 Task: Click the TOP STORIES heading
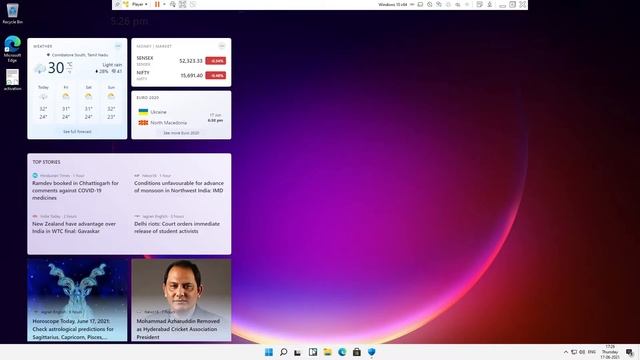(x=46, y=162)
